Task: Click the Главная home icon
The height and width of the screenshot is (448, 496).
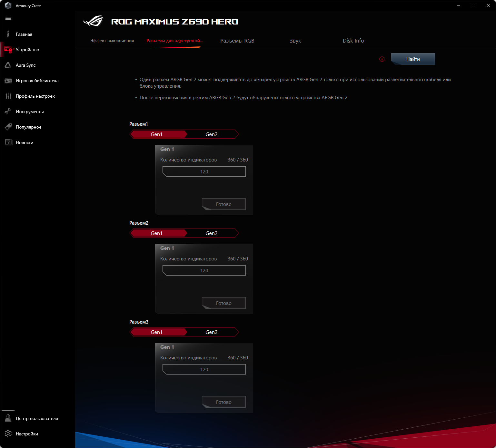Action: click(x=8, y=34)
